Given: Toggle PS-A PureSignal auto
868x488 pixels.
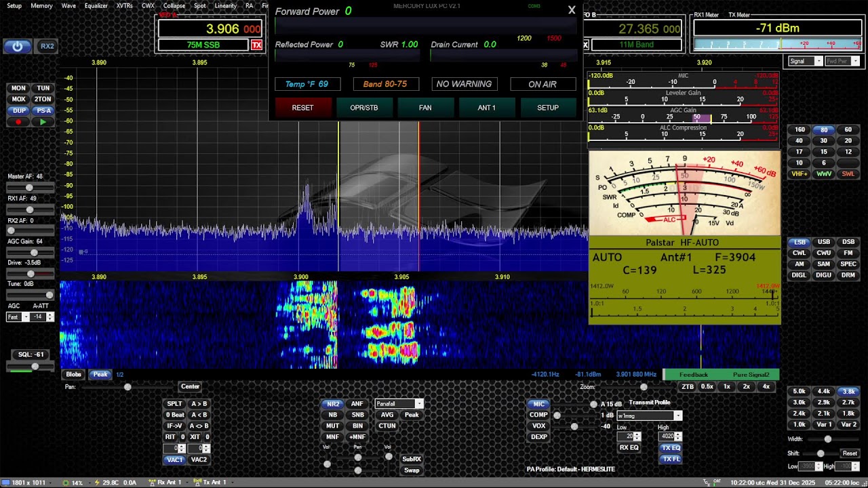Looking at the screenshot, I should point(43,110).
